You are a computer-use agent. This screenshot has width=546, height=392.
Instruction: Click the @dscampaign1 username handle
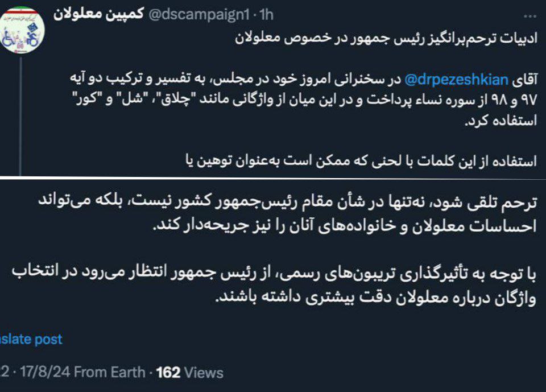click(200, 14)
